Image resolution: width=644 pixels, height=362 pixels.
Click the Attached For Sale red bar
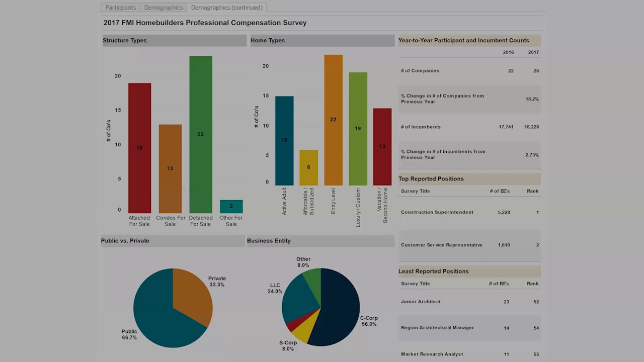(x=139, y=148)
